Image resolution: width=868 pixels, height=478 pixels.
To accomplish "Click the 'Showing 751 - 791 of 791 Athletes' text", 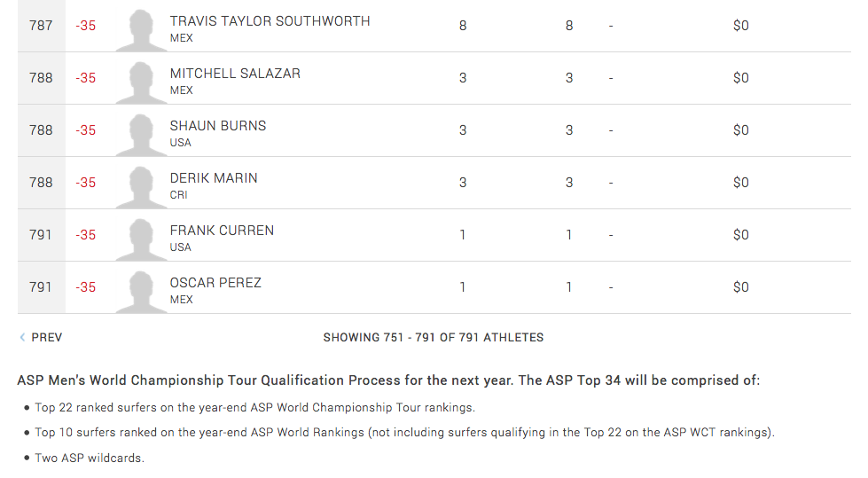I will click(434, 338).
